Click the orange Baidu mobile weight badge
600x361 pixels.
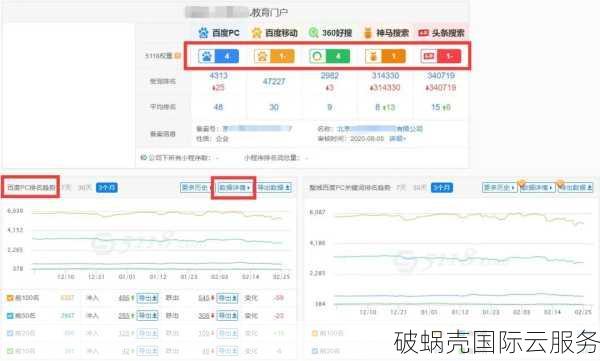(274, 56)
